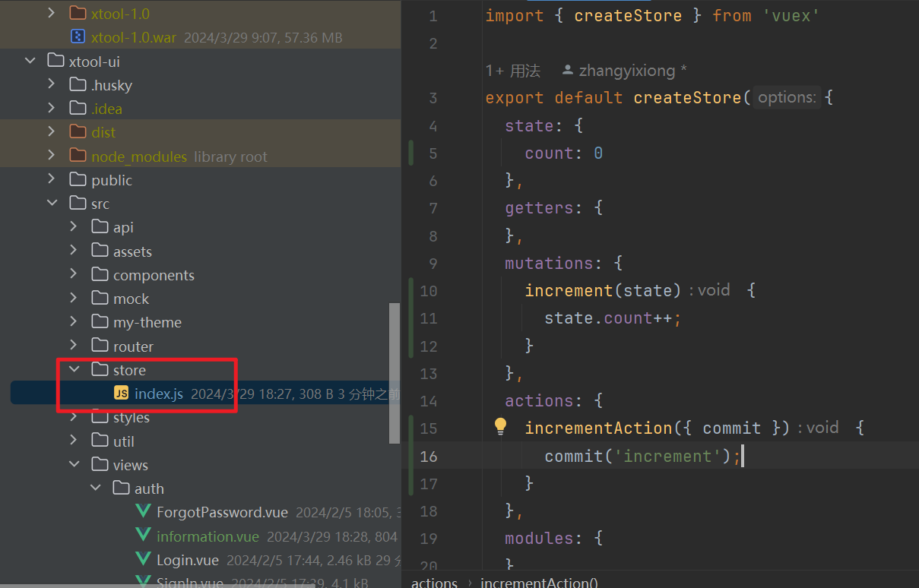
Task: Click the Vue icon beside Login.vue
Action: click(x=143, y=560)
